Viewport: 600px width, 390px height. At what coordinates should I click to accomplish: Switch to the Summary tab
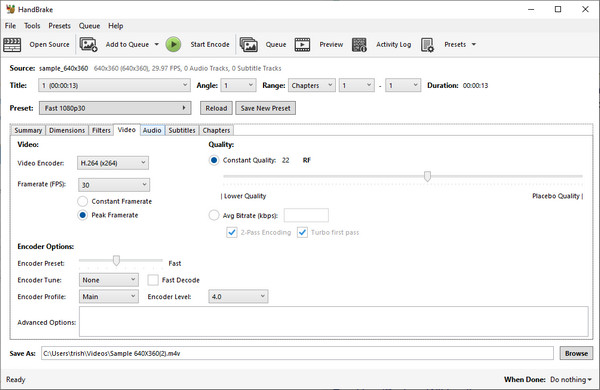[x=28, y=130]
